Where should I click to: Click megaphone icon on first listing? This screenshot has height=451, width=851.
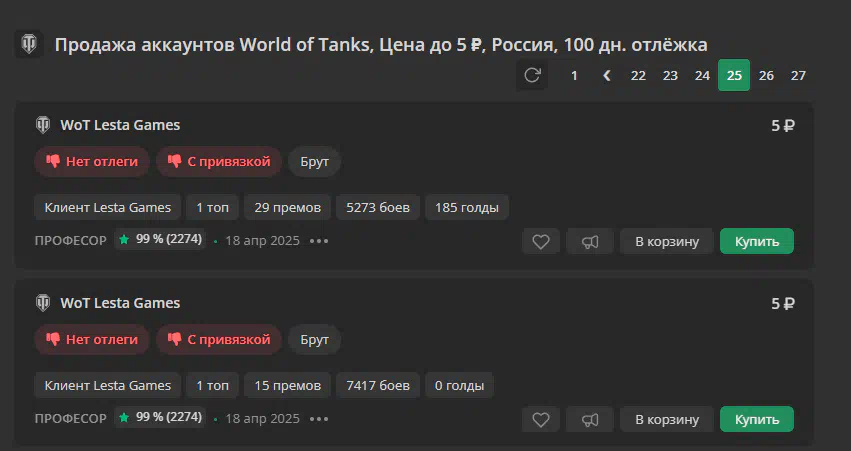coord(590,242)
